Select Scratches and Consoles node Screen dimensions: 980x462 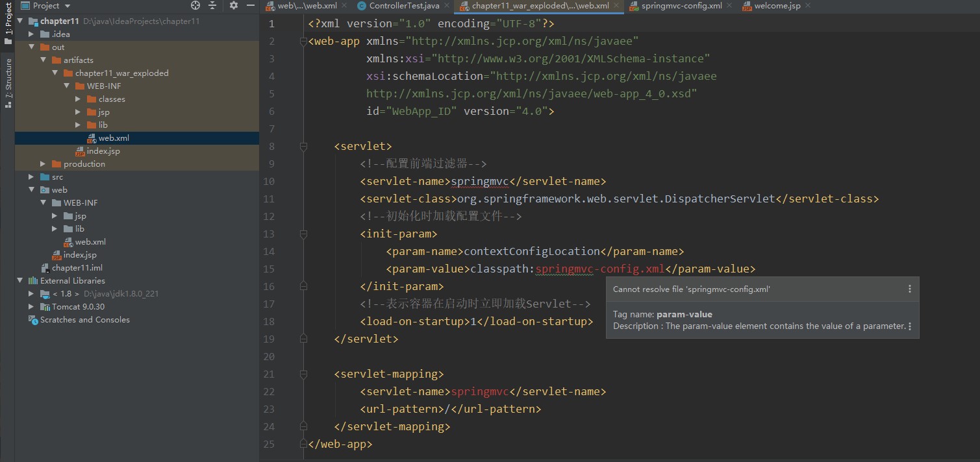pyautogui.click(x=137, y=320)
